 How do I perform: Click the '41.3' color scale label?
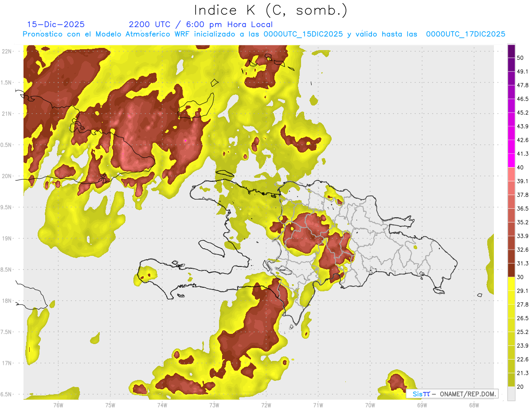(x=522, y=154)
